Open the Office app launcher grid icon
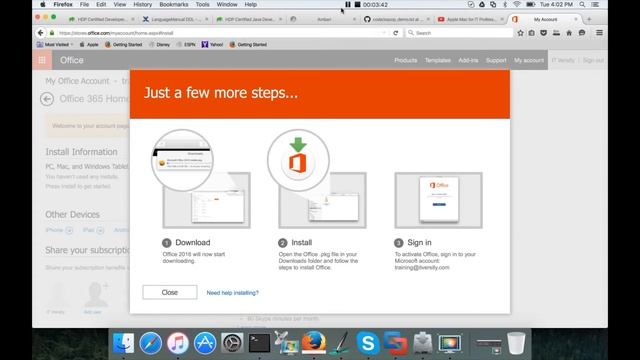The width and height of the screenshot is (640, 360). tap(42, 60)
